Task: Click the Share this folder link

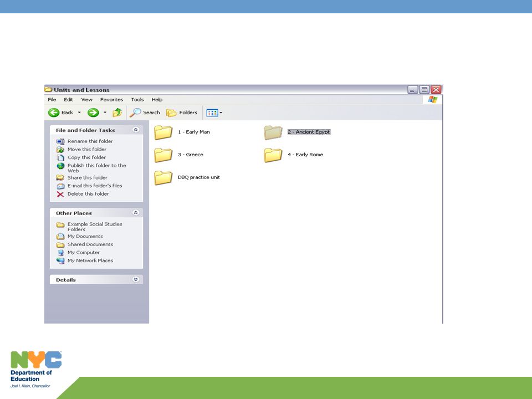Action: pos(87,177)
